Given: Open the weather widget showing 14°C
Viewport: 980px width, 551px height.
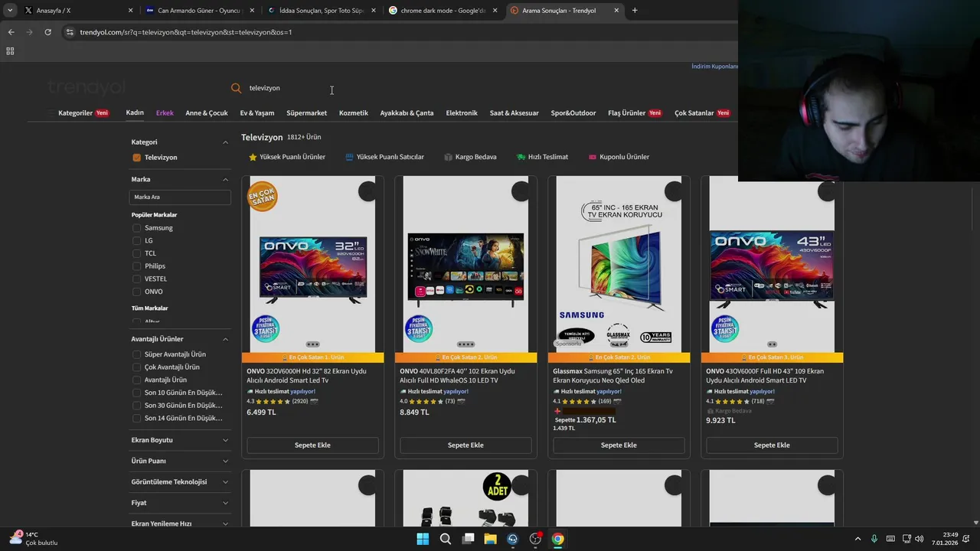Looking at the screenshot, I should (34, 539).
